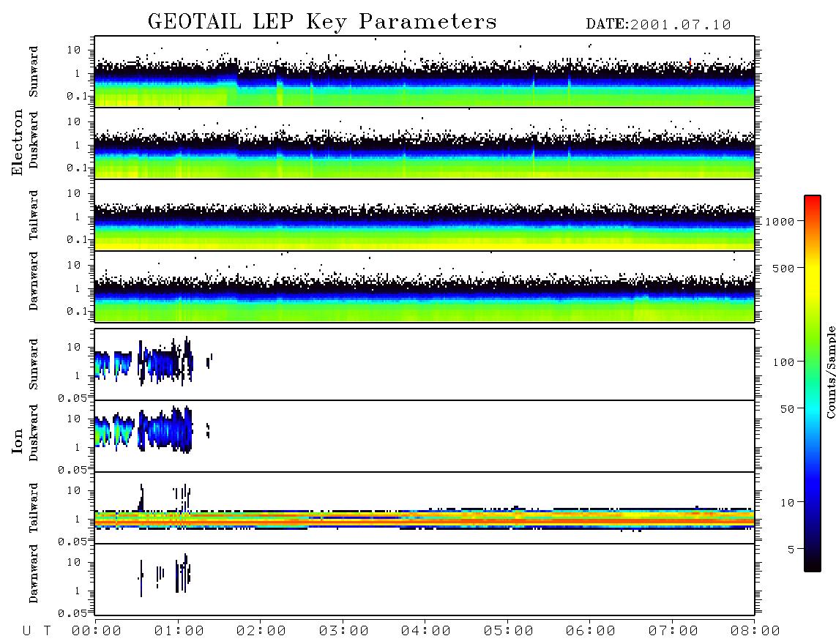Image resolution: width=836 pixels, height=644 pixels.
Task: Click the 0.05 tick of Ion Dawnward
Action: coord(72,613)
